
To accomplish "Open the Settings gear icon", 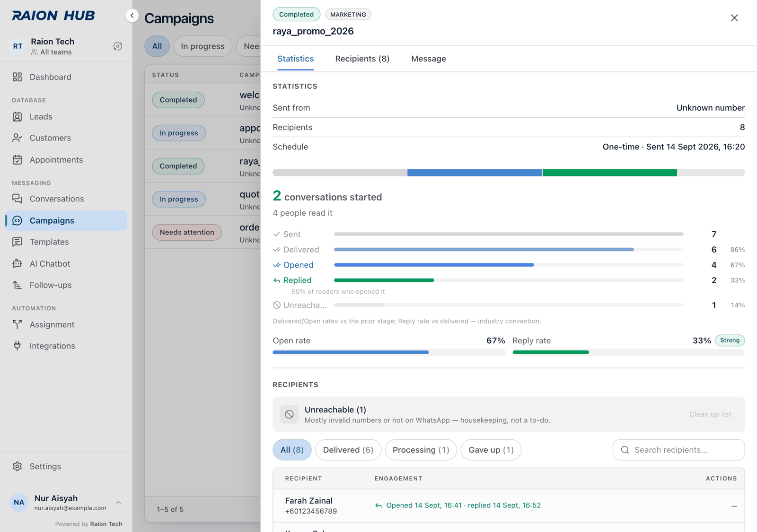I will pyautogui.click(x=18, y=466).
